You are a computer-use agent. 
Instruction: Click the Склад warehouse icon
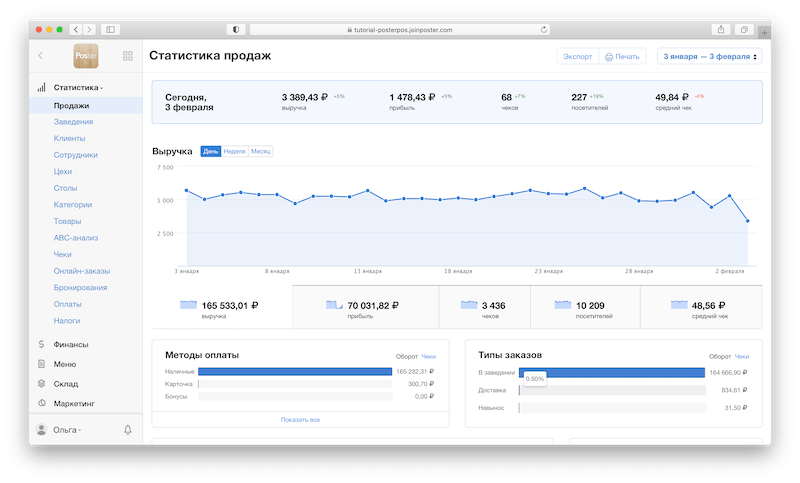pos(41,383)
